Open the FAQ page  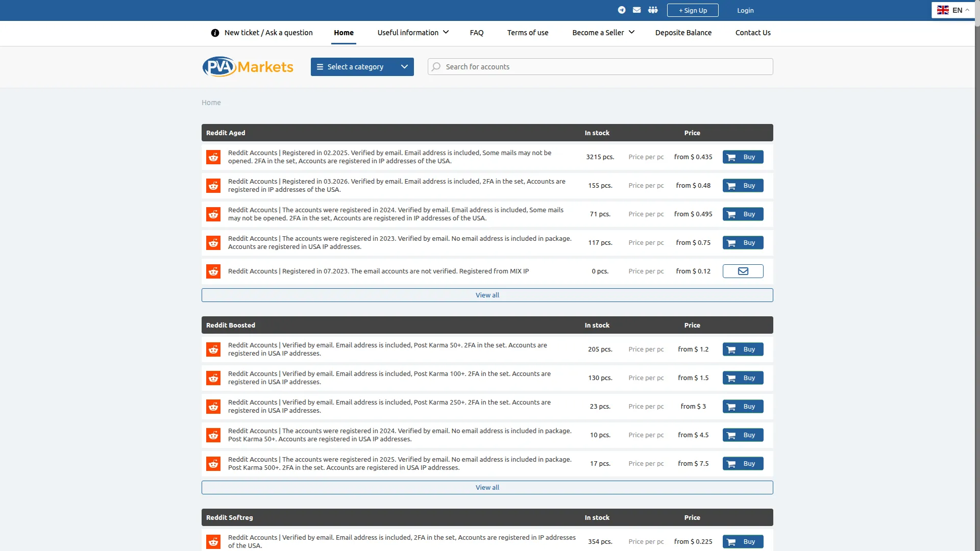pos(477,33)
